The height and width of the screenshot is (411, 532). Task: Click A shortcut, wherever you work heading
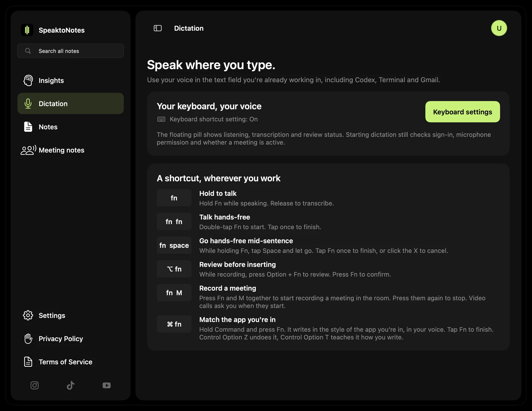pyautogui.click(x=218, y=178)
